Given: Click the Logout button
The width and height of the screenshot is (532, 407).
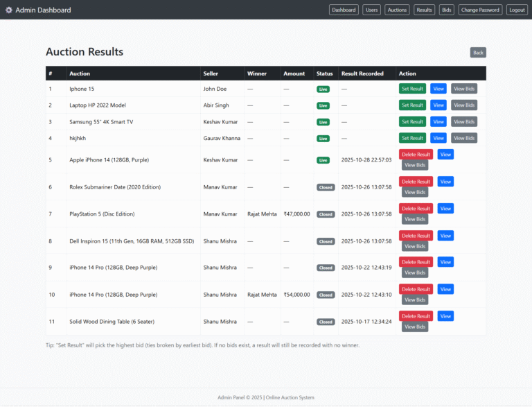Looking at the screenshot, I should click(x=517, y=10).
